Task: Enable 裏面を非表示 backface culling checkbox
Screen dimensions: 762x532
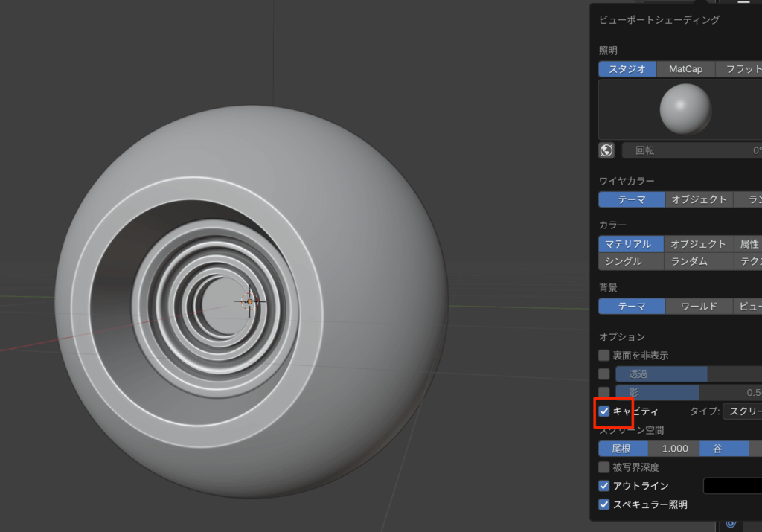Action: coord(604,356)
